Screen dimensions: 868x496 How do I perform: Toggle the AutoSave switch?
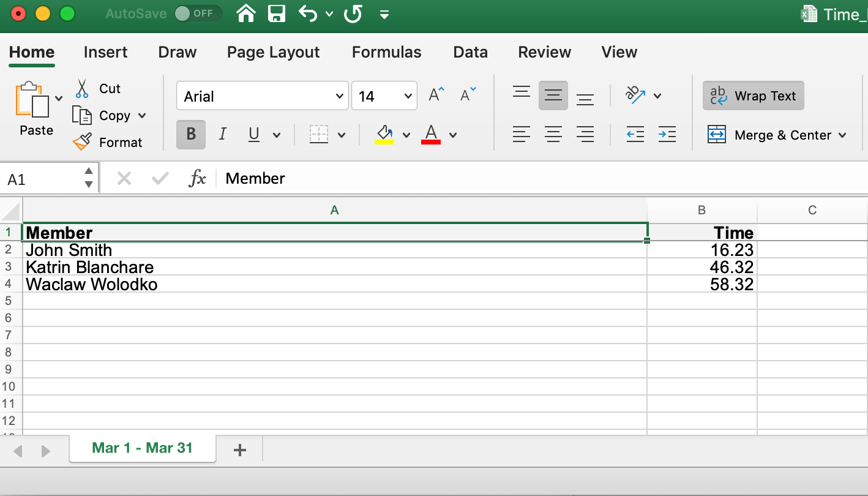(x=197, y=13)
